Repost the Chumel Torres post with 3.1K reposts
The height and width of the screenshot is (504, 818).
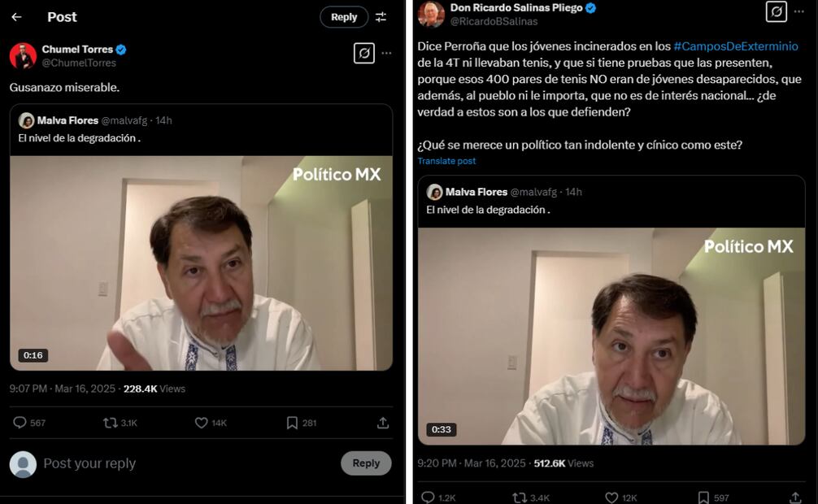111,423
